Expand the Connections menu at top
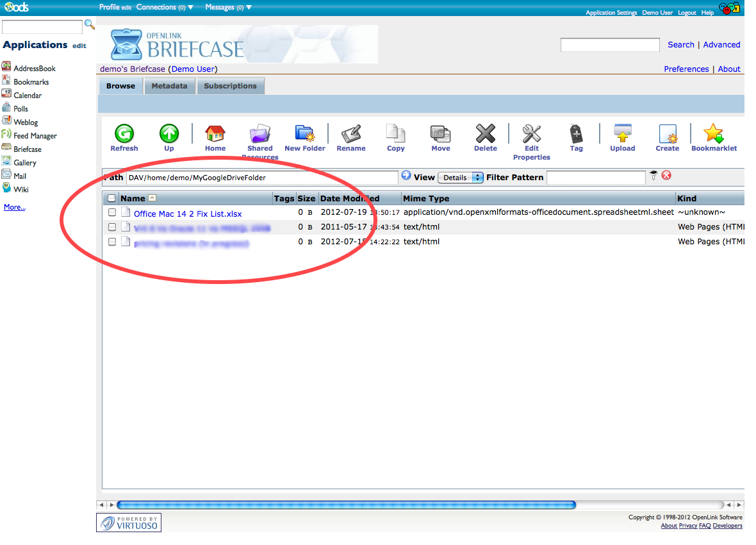This screenshot has height=545, width=756. click(165, 7)
